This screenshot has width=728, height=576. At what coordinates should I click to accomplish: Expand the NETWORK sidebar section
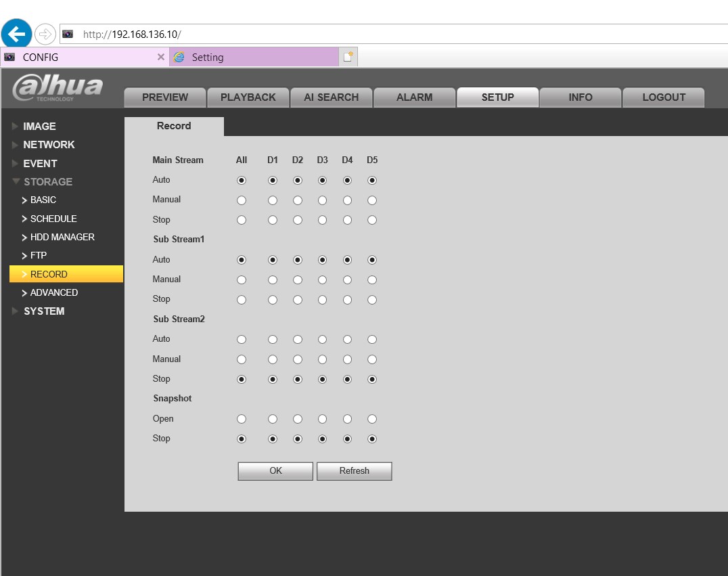pos(49,145)
